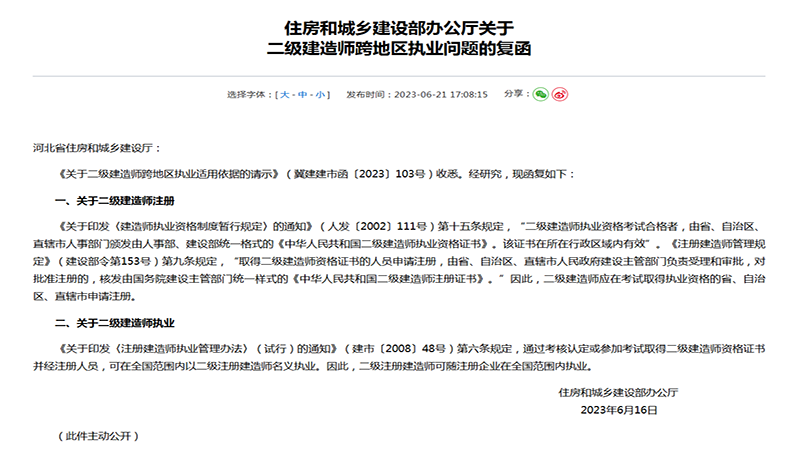Screen dimensions: 800x450
Task: Share the article via WeChat icon
Action: point(540,94)
